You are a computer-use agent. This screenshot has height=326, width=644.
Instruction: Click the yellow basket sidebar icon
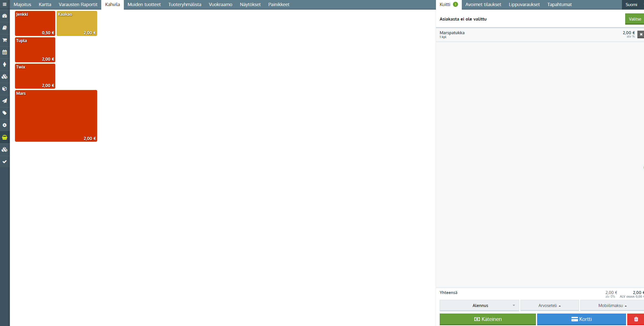(5, 137)
